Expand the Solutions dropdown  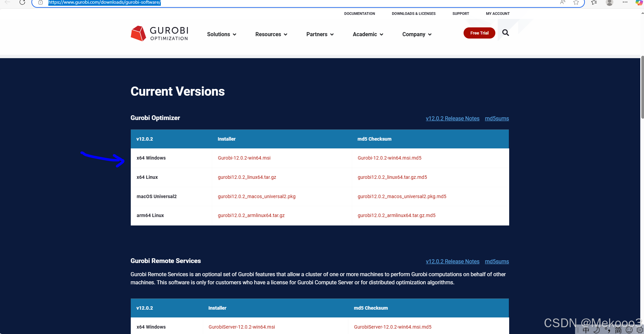221,34
